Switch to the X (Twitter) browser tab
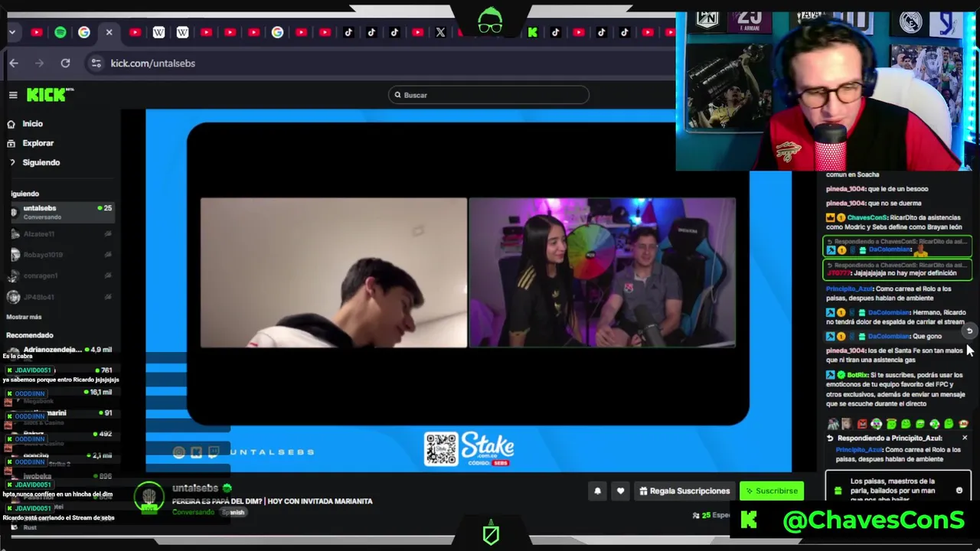The width and height of the screenshot is (980, 551). [x=441, y=32]
